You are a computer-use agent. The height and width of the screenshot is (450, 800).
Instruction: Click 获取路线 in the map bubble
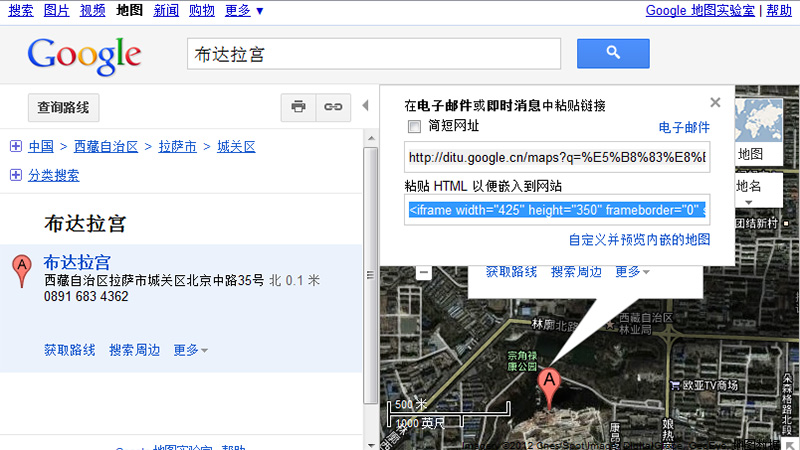[511, 271]
